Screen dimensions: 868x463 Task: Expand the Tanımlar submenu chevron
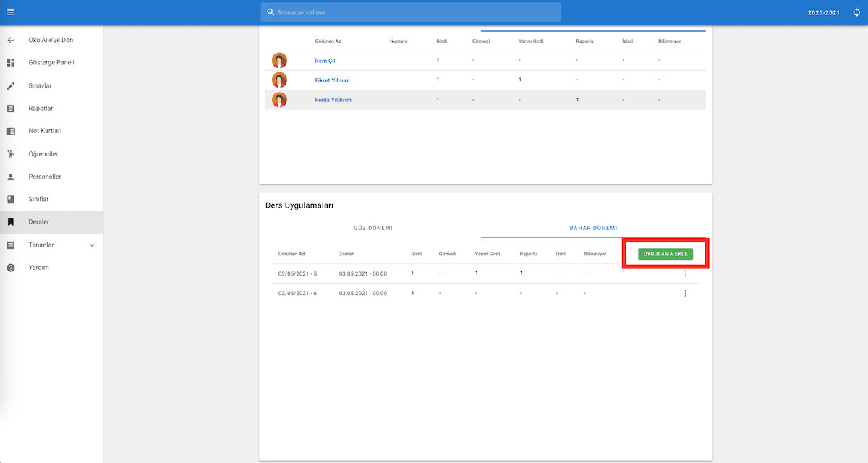[92, 245]
